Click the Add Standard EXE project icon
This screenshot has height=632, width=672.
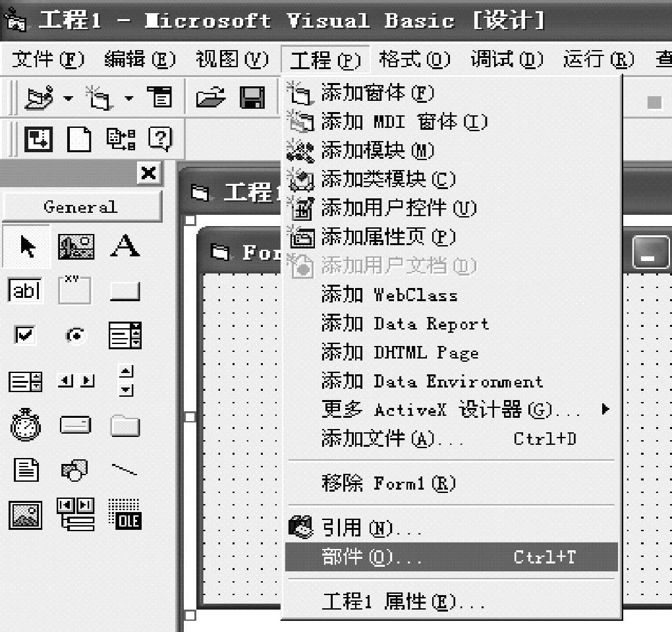[40, 98]
